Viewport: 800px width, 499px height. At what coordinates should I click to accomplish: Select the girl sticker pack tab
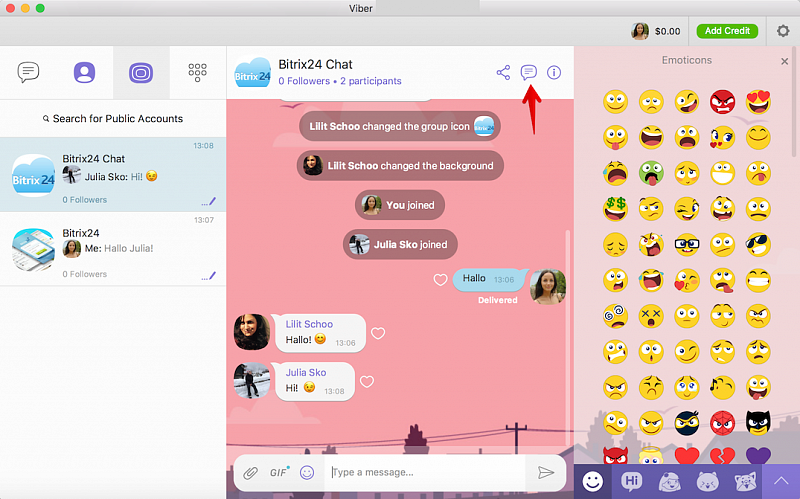pyautogui.click(x=670, y=481)
